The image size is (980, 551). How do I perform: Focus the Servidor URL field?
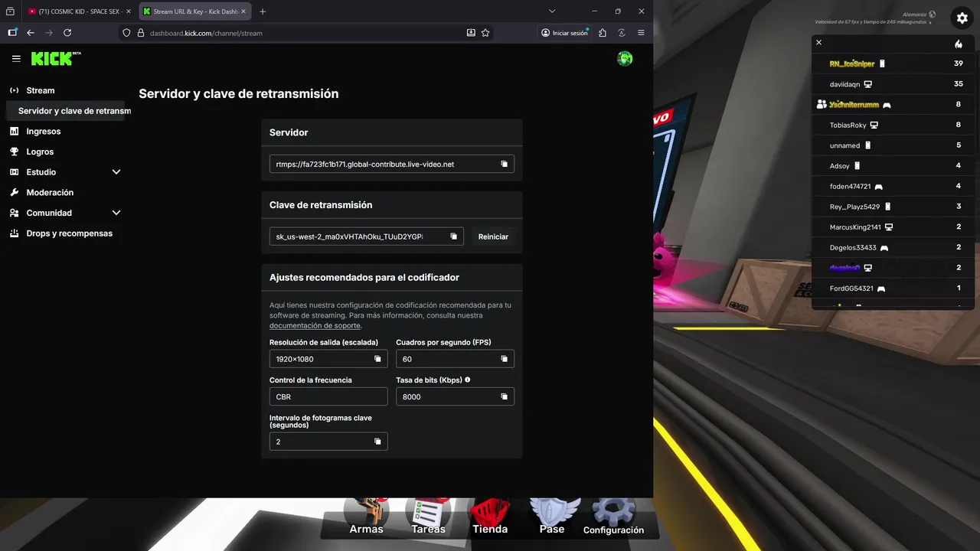(x=391, y=164)
